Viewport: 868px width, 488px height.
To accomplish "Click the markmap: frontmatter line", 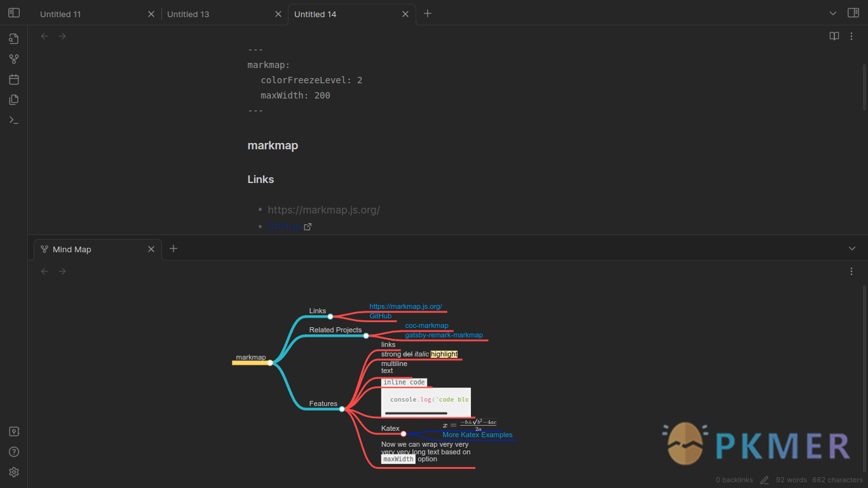I will coord(269,65).
